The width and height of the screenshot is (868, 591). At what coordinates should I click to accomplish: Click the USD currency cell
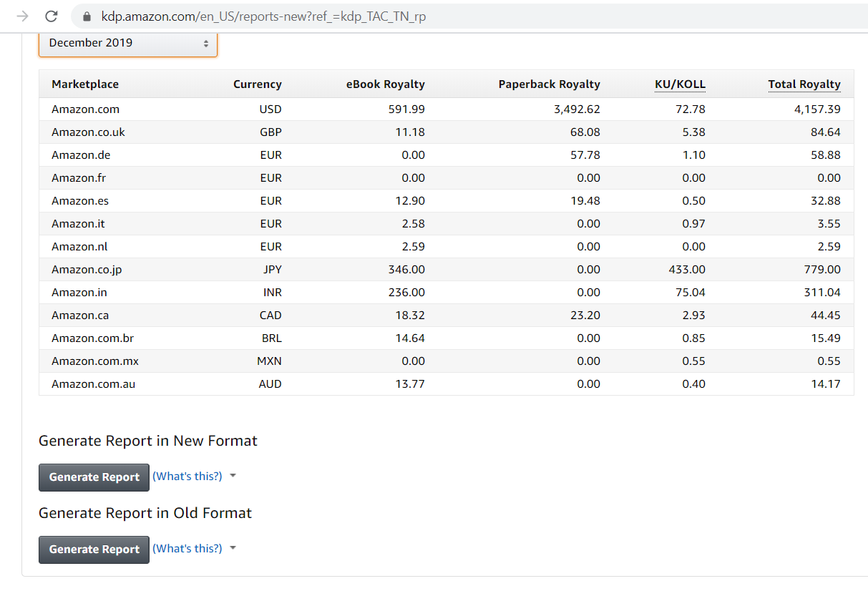270,109
